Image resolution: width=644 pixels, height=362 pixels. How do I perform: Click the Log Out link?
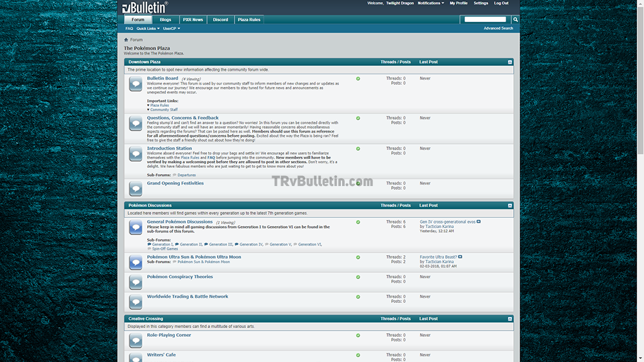click(501, 3)
